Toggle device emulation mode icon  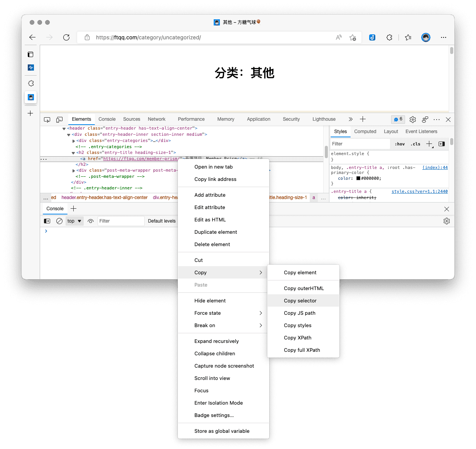pyautogui.click(x=59, y=120)
